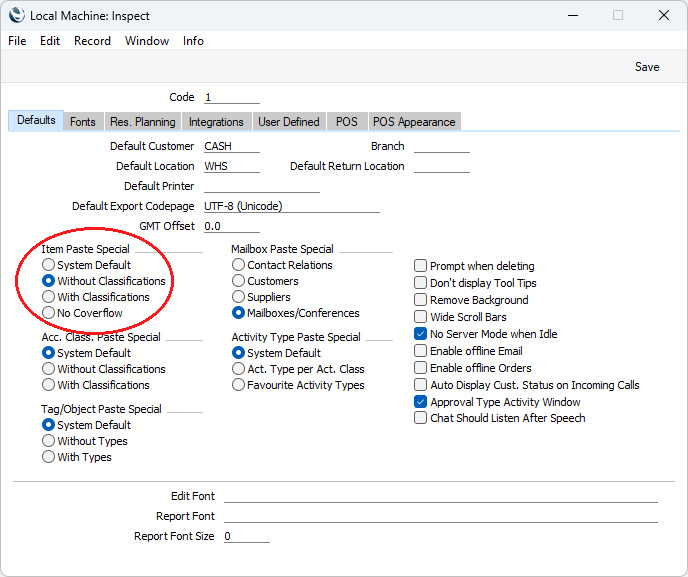The height and width of the screenshot is (577, 688).
Task: Click the Branch field
Action: click(442, 146)
